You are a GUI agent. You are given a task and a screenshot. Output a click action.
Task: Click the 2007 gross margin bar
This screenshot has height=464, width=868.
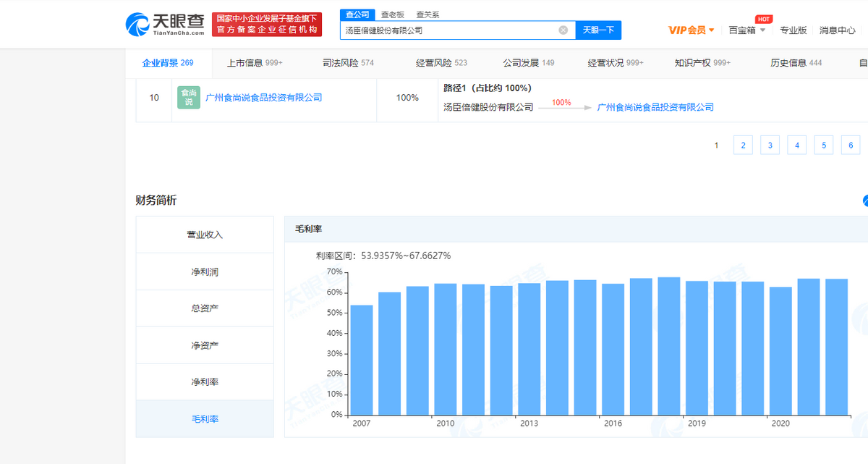coord(362,360)
